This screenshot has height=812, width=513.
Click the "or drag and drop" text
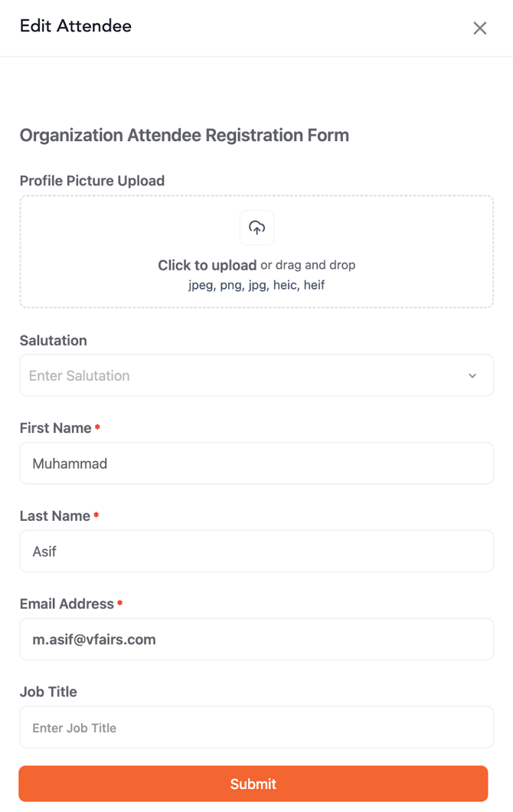[308, 266]
